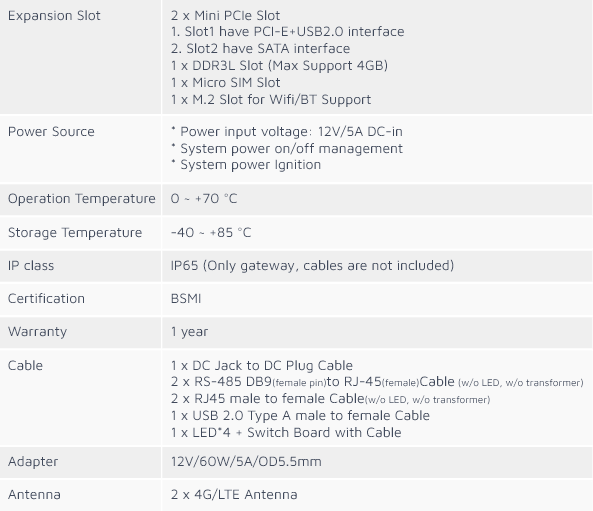Click the M.2 Slot for Wifi/BT line
The image size is (593, 511).
point(271,99)
